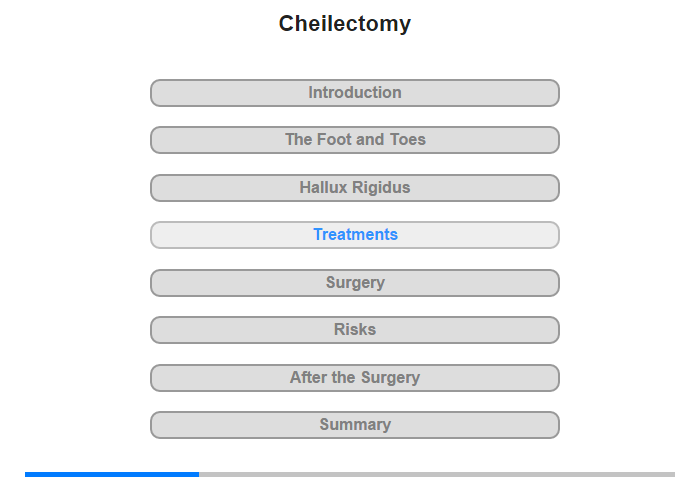The width and height of the screenshot is (700, 480).
Task: Open the Introduction section
Action: (x=354, y=93)
